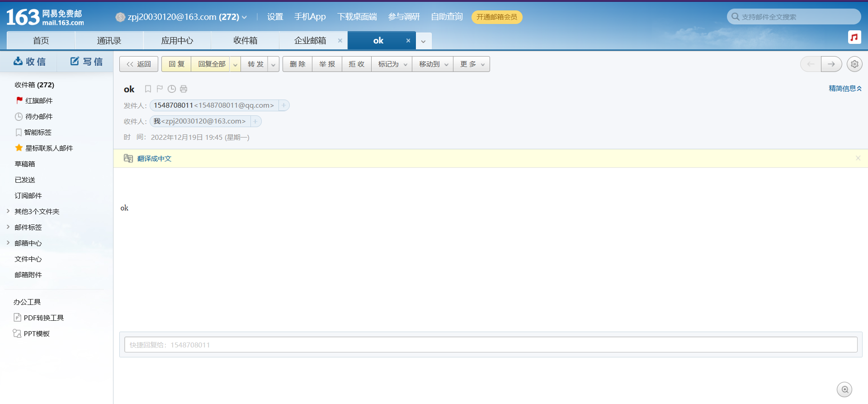Switch to 收件箱 tab
Screen dimensions: 868x404
point(245,40)
